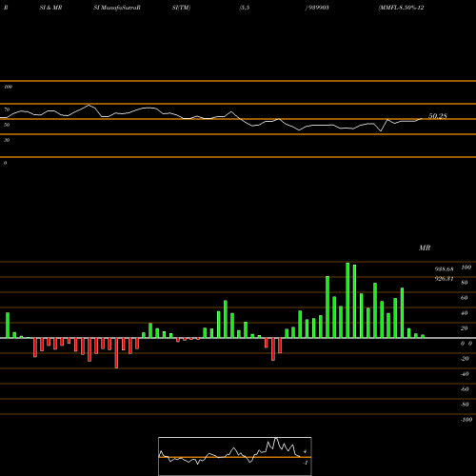Click the '(5,5' parameter text in header
The image size is (476, 476).
pos(245,8)
